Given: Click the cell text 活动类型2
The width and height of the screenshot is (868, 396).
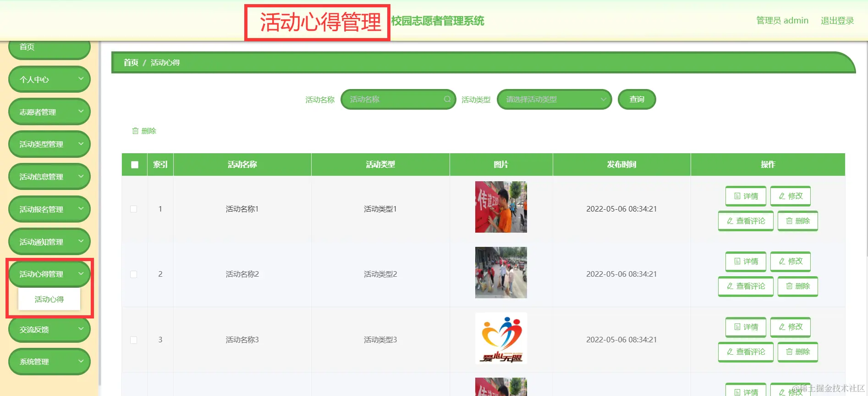Looking at the screenshot, I should pos(380,274).
